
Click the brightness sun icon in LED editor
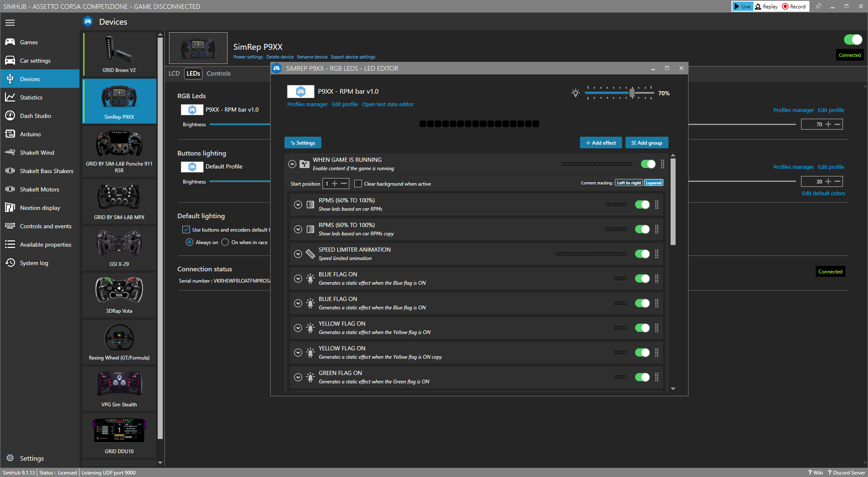pos(576,93)
